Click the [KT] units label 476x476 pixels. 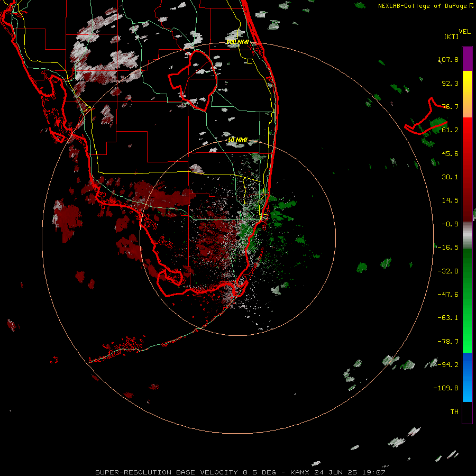click(452, 36)
